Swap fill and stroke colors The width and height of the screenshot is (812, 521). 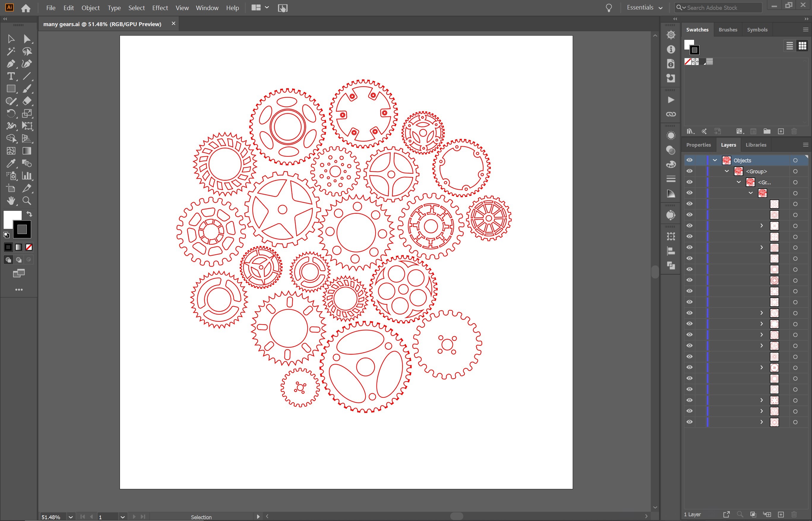(x=29, y=214)
